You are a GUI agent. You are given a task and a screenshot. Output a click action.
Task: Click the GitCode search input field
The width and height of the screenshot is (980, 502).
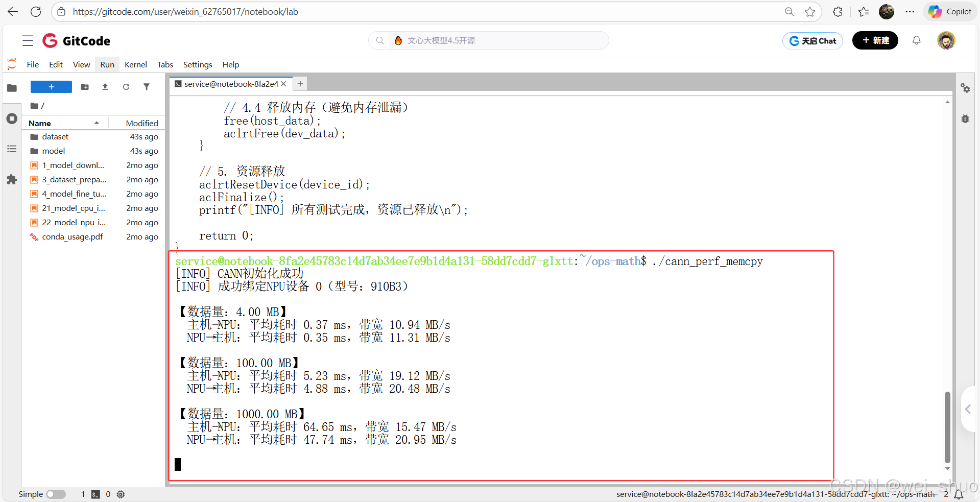click(x=489, y=40)
